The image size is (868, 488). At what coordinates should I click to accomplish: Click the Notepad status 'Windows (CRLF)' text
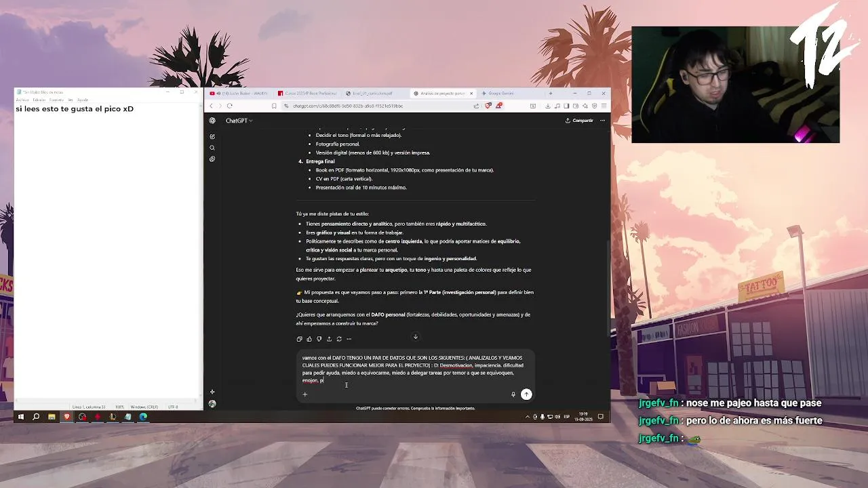point(144,407)
